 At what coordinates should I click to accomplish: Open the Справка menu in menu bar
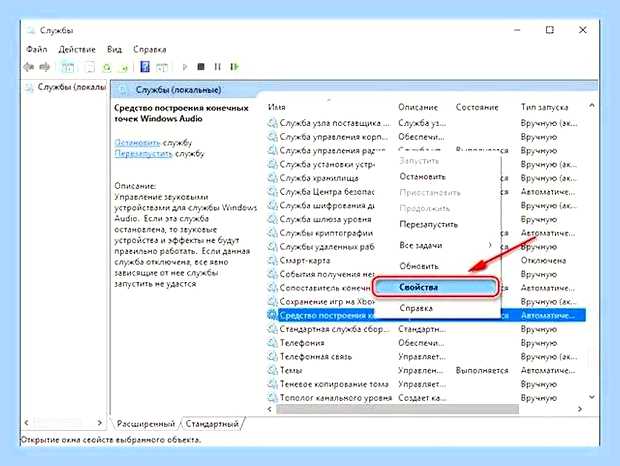149,49
